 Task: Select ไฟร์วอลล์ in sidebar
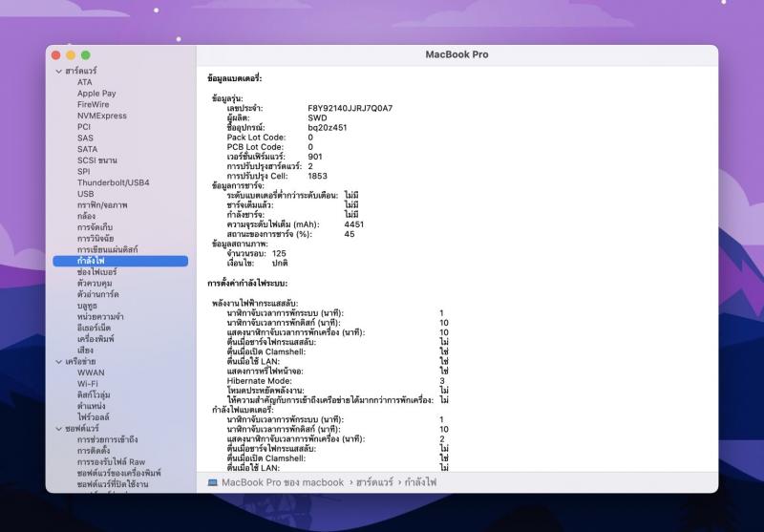coord(93,417)
